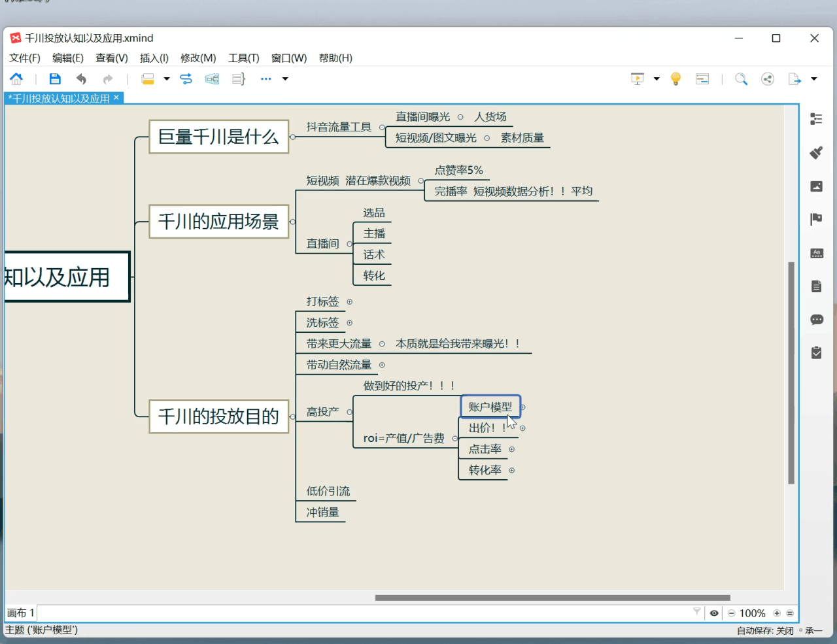
Task: Open the Outline panel in the sidebar
Action: tap(816, 119)
